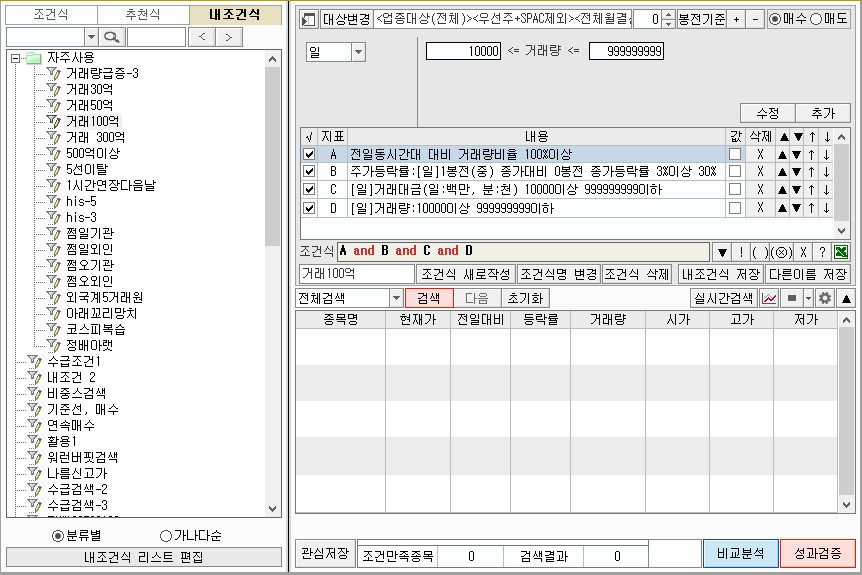Open help with the question mark button
The image size is (862, 575).
click(x=822, y=252)
